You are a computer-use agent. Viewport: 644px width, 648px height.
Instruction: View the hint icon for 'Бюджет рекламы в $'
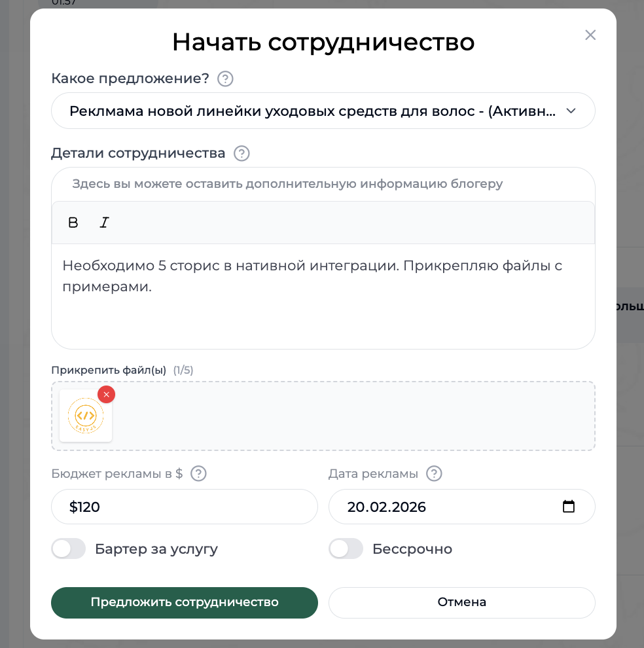click(198, 473)
